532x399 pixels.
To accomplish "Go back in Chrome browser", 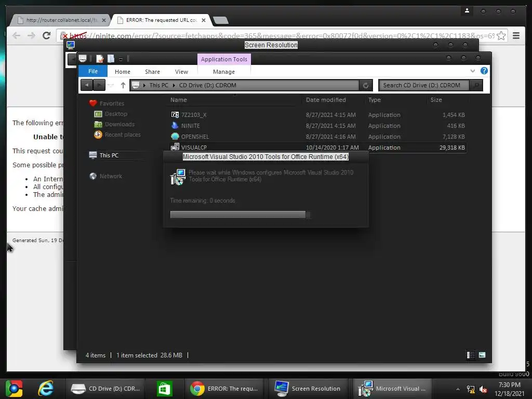I will [16, 35].
